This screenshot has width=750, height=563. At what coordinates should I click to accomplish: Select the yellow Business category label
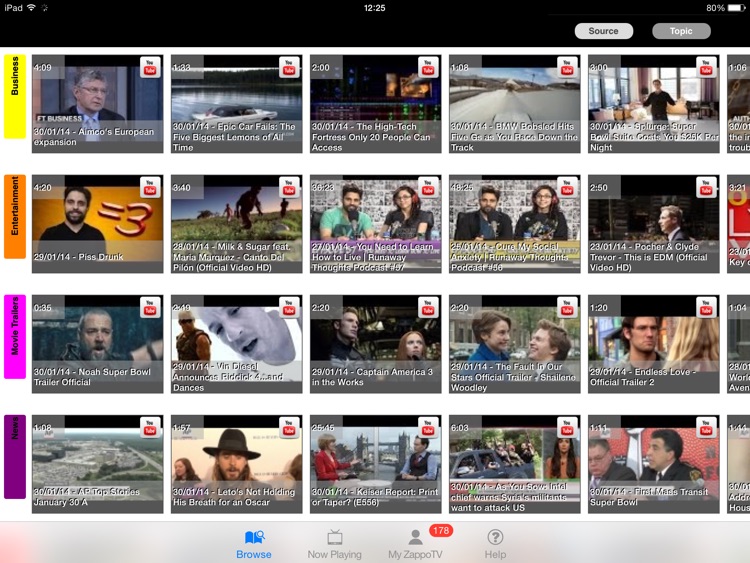tap(15, 97)
